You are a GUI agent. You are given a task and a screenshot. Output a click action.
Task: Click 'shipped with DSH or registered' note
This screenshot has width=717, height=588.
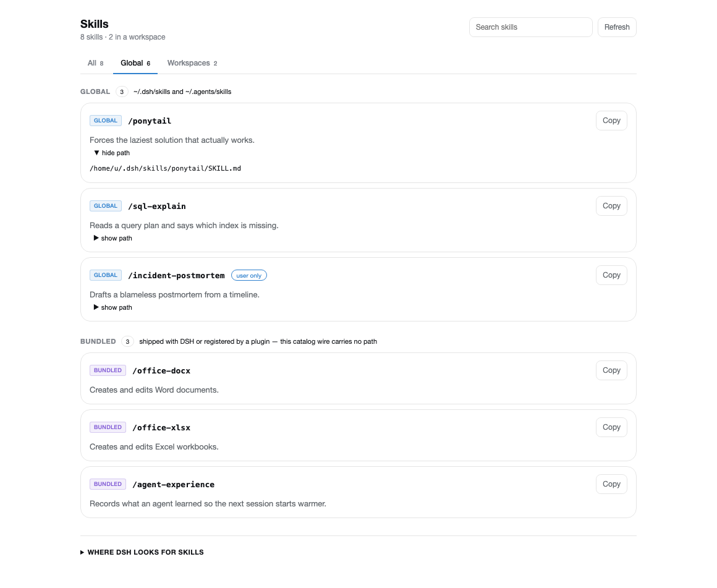click(x=258, y=341)
